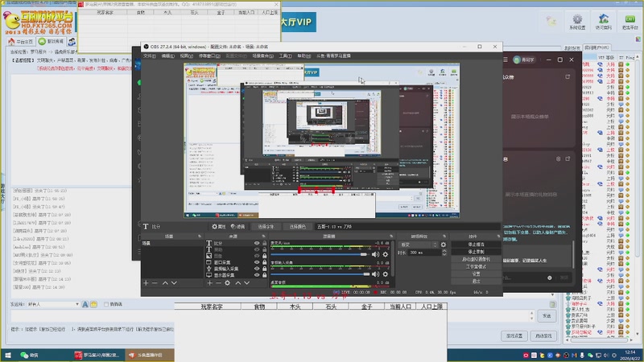Open 属性 properties gear in OBS source toolbar
Image resolution: width=644 pixels, height=362 pixels.
[x=219, y=227]
